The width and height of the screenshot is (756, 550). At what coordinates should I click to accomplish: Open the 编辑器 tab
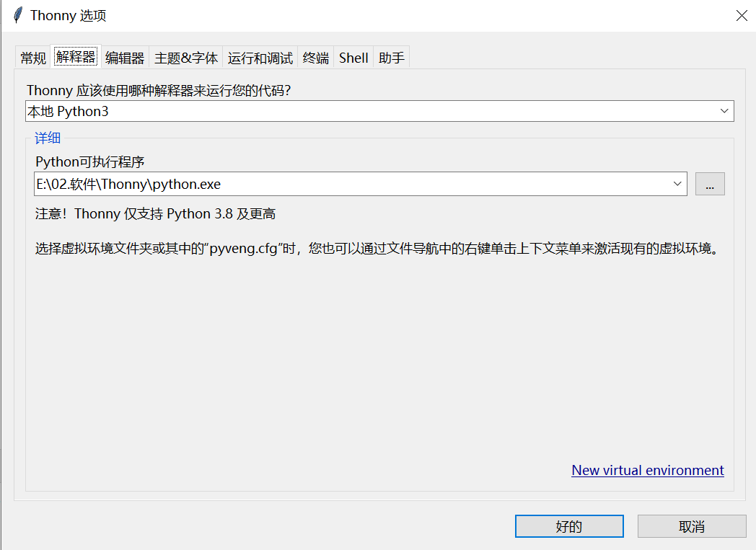click(125, 58)
